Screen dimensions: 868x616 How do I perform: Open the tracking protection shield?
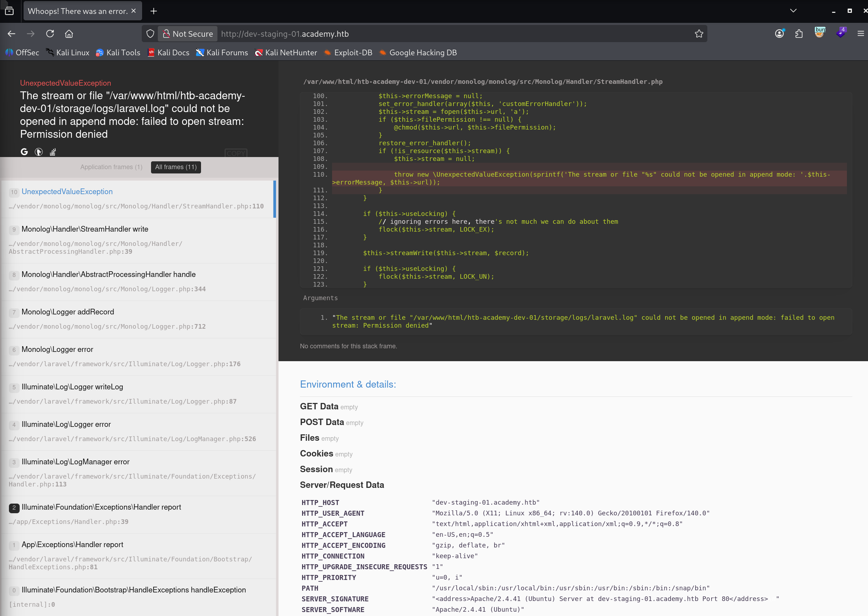pos(150,34)
